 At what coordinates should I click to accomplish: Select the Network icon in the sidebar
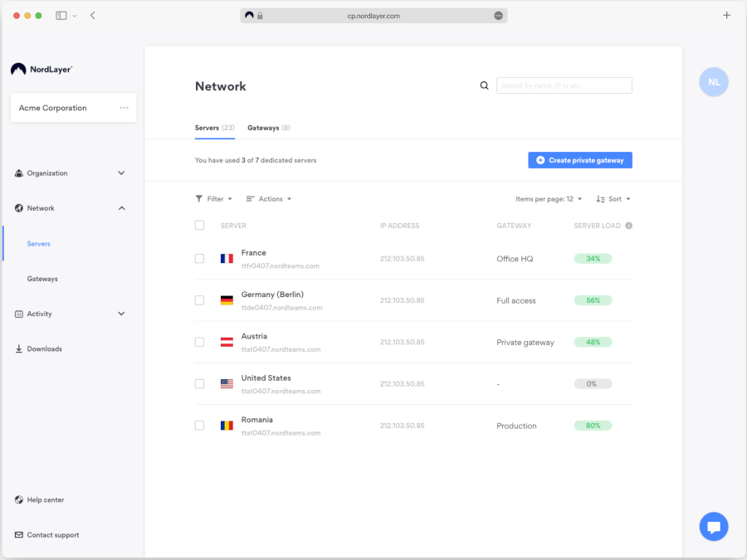click(18, 207)
